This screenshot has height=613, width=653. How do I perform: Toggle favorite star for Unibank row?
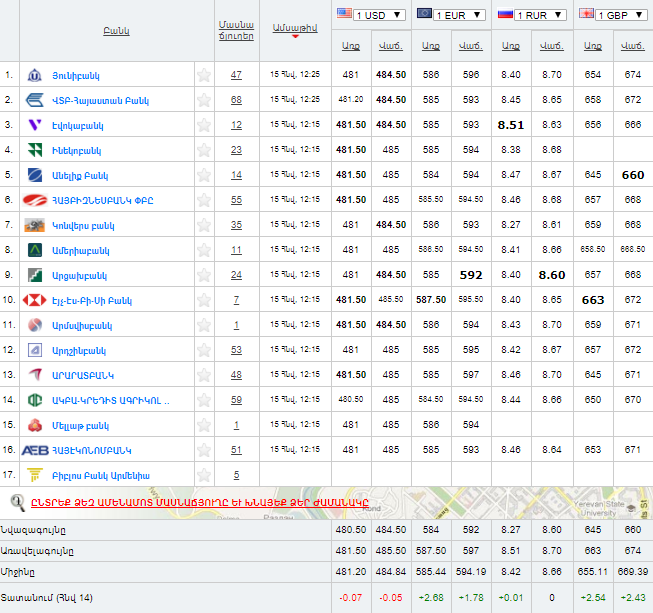coord(204,75)
